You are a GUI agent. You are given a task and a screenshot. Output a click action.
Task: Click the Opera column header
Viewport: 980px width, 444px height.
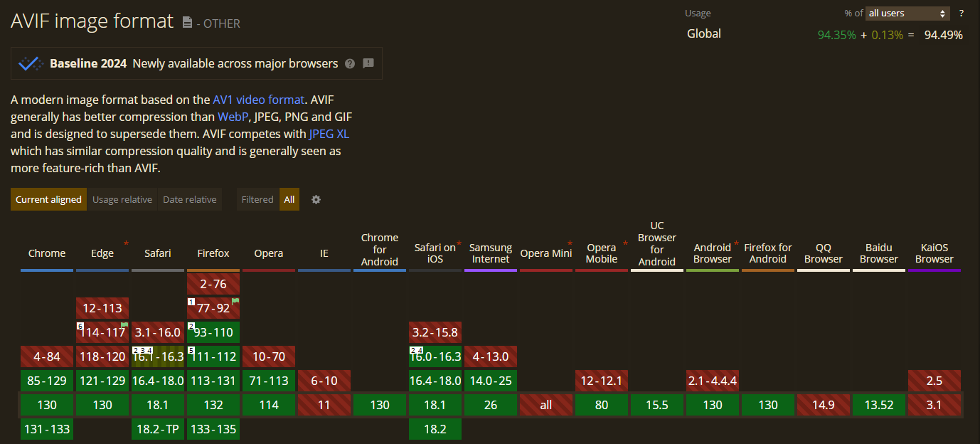269,253
